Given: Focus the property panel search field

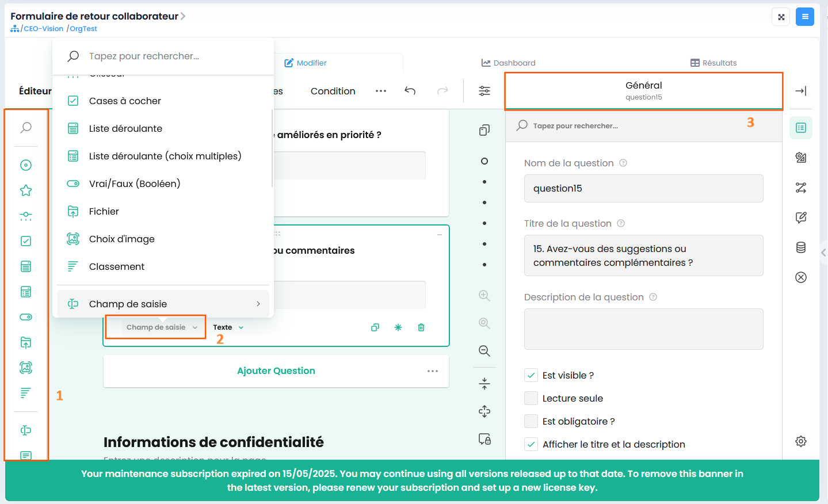Looking at the screenshot, I should (644, 125).
